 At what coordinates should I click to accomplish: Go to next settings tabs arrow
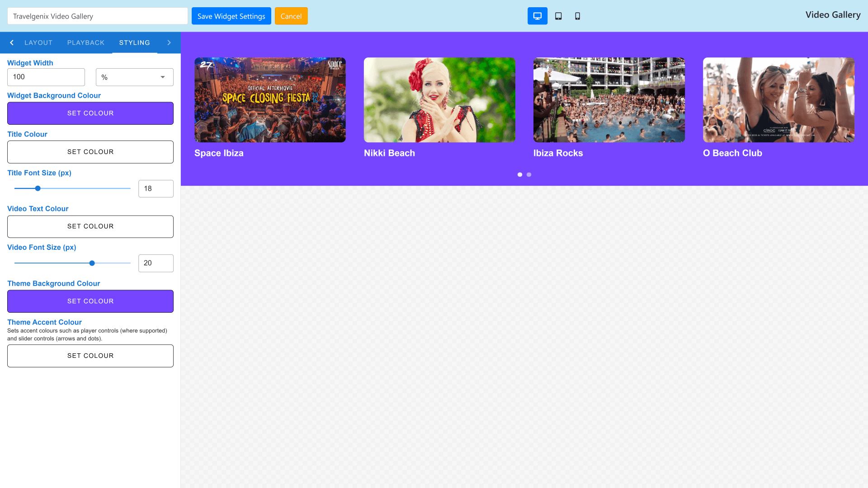(169, 42)
